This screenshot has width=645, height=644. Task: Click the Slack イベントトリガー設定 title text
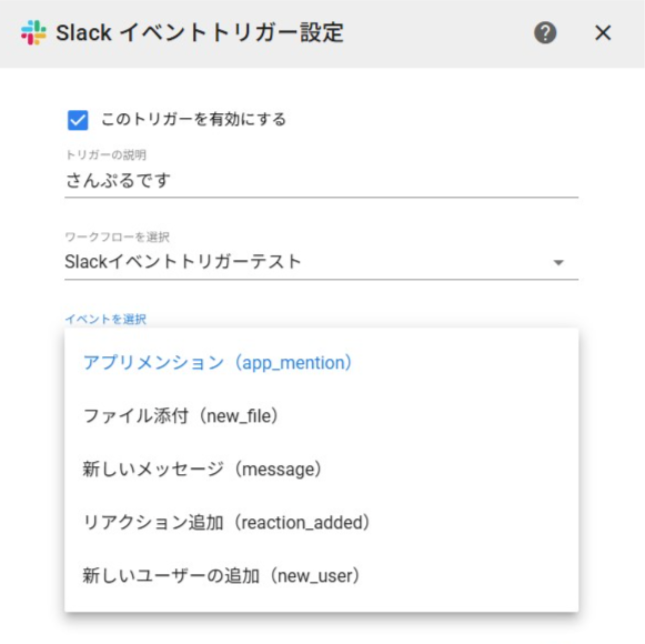click(199, 33)
